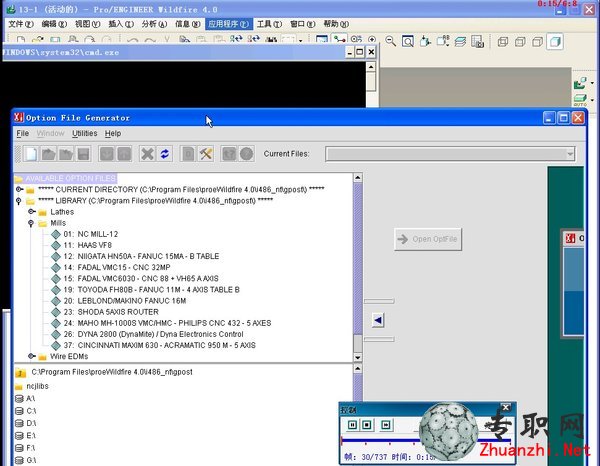The width and height of the screenshot is (600, 466).
Task: Expand the Lathes folder node
Action: pyautogui.click(x=31, y=212)
